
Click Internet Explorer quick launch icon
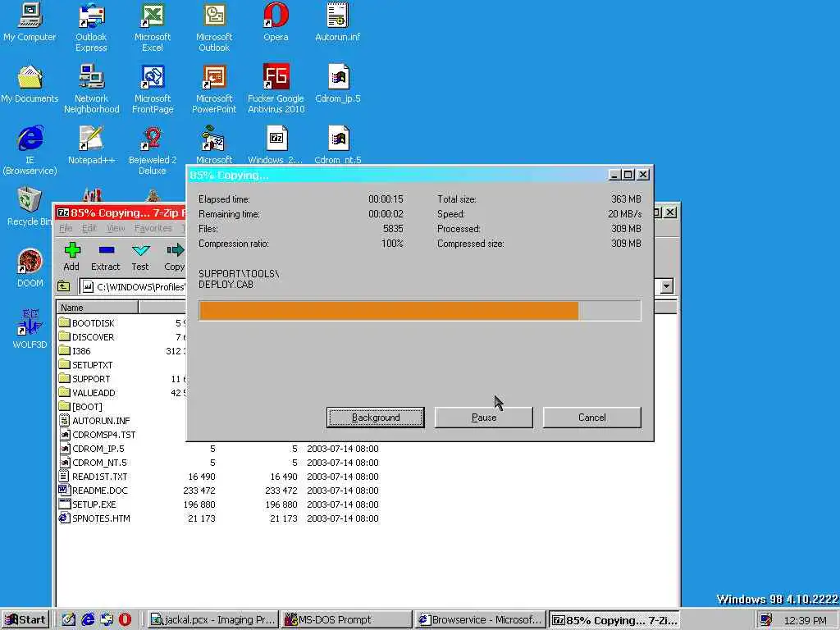[88, 619]
